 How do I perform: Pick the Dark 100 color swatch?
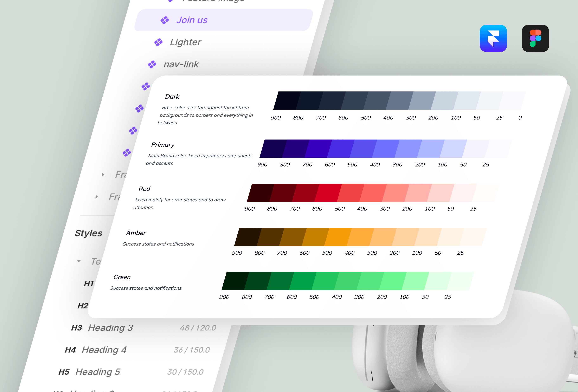(x=467, y=100)
